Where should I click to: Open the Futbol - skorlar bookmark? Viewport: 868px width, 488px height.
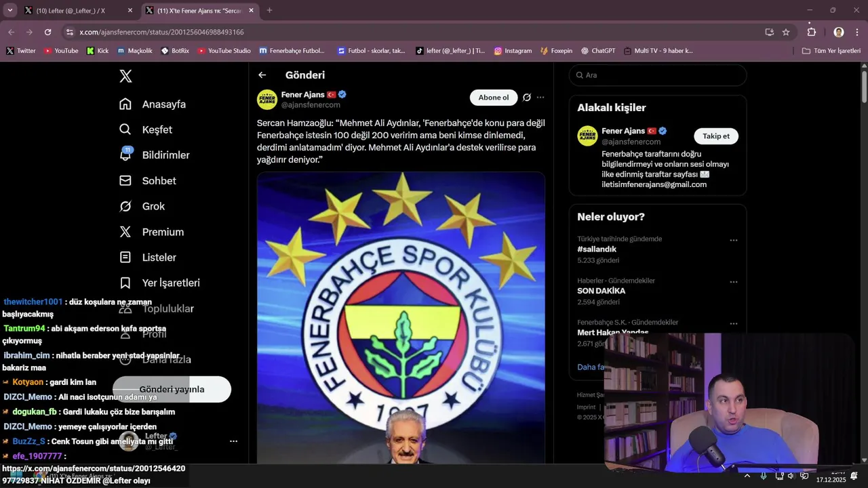tap(371, 51)
